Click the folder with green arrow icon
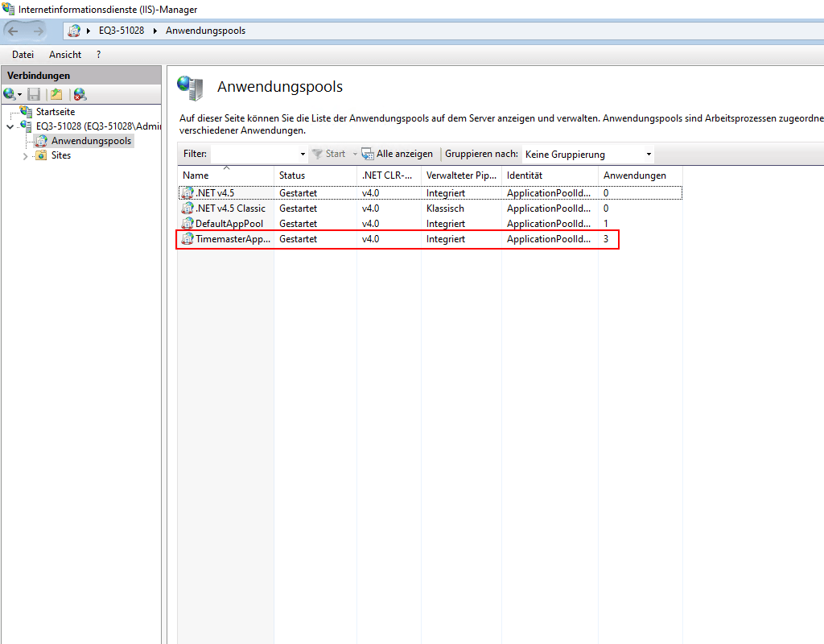824x644 pixels. (56, 94)
